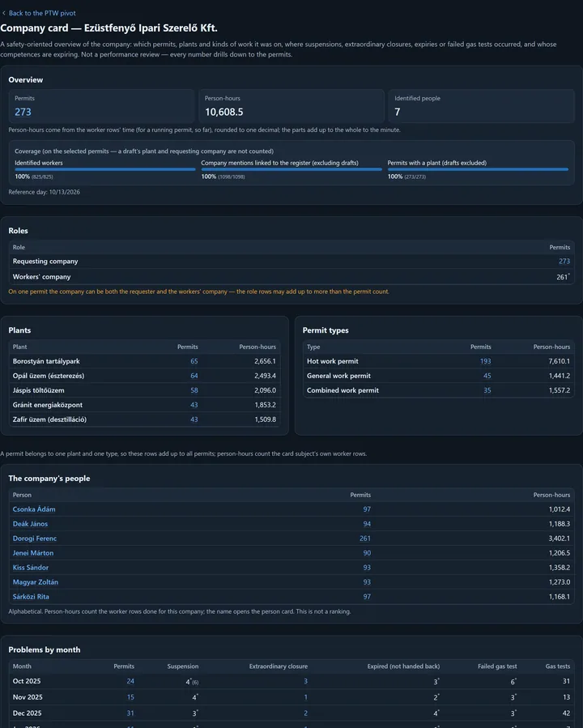Click the Company mentions linked coverage bar
The image size is (583, 728).
(x=291, y=169)
